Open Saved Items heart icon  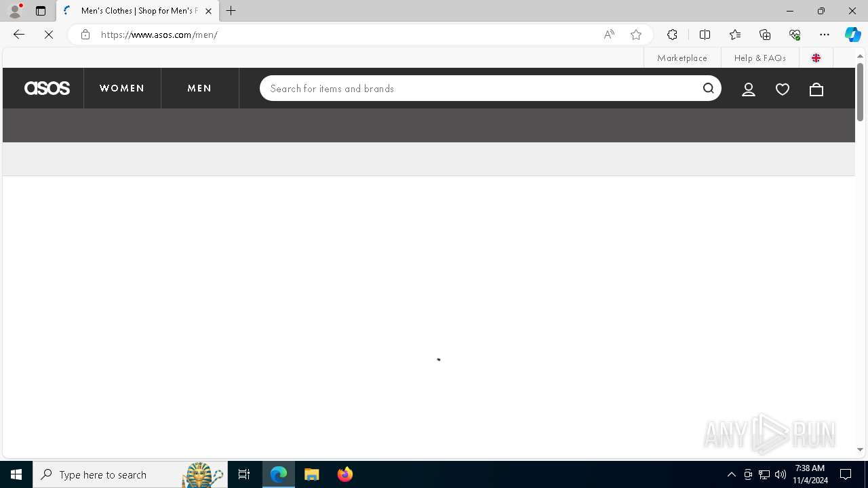[783, 89]
